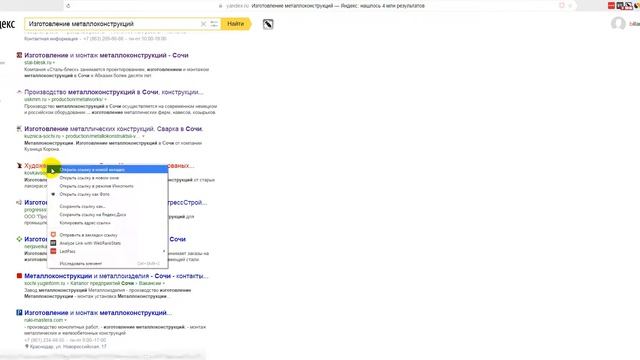Open Металлоконструкции и металлоизделия - Сочи link

point(116,276)
